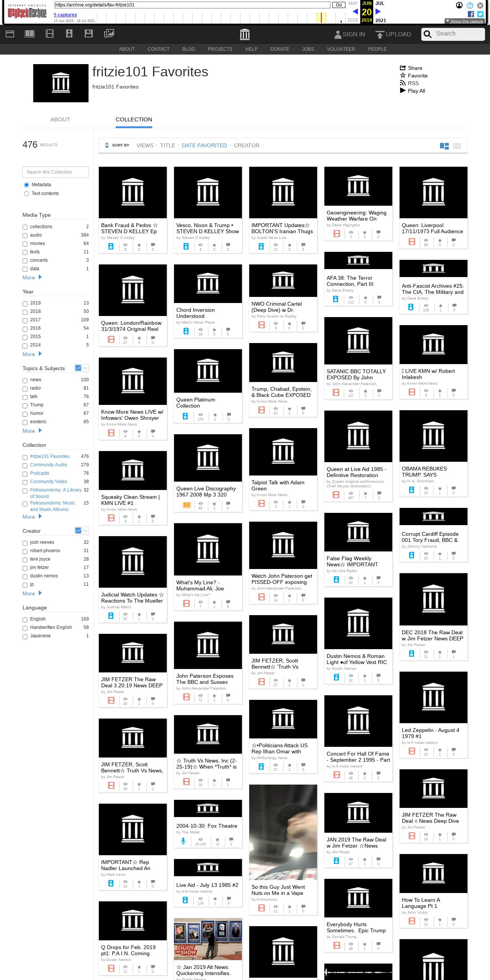Switch to the COLLECTION tab
The width and height of the screenshot is (490, 980).
(x=134, y=119)
